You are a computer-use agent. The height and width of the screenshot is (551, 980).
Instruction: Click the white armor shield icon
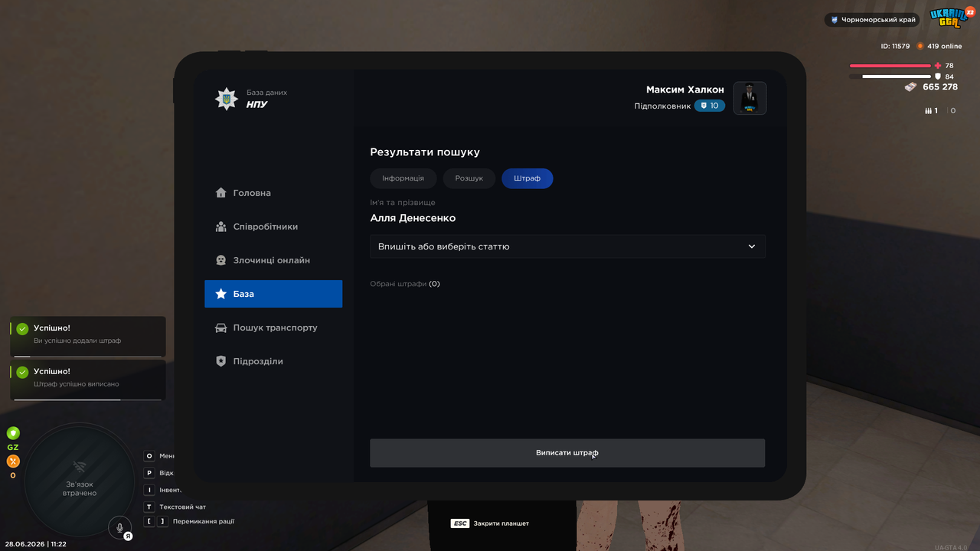pyautogui.click(x=938, y=77)
